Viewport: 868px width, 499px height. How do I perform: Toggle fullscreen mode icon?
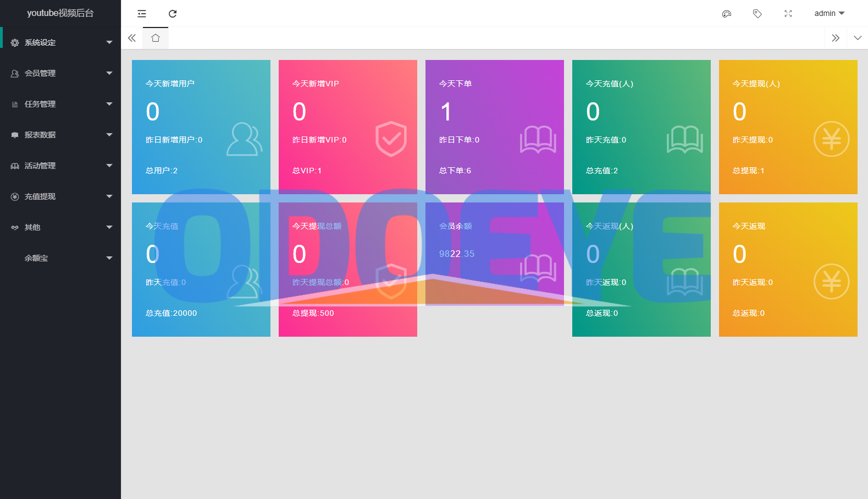point(788,14)
